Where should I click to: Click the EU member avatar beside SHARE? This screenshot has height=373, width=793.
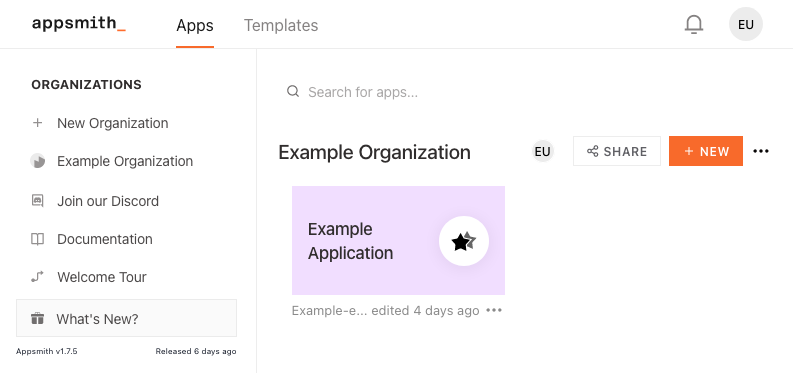543,152
